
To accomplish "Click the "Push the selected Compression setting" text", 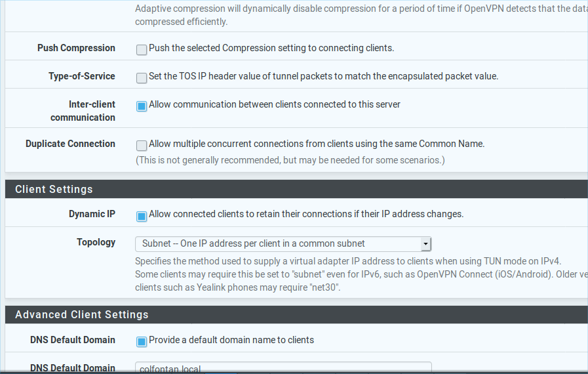I will 271,48.
